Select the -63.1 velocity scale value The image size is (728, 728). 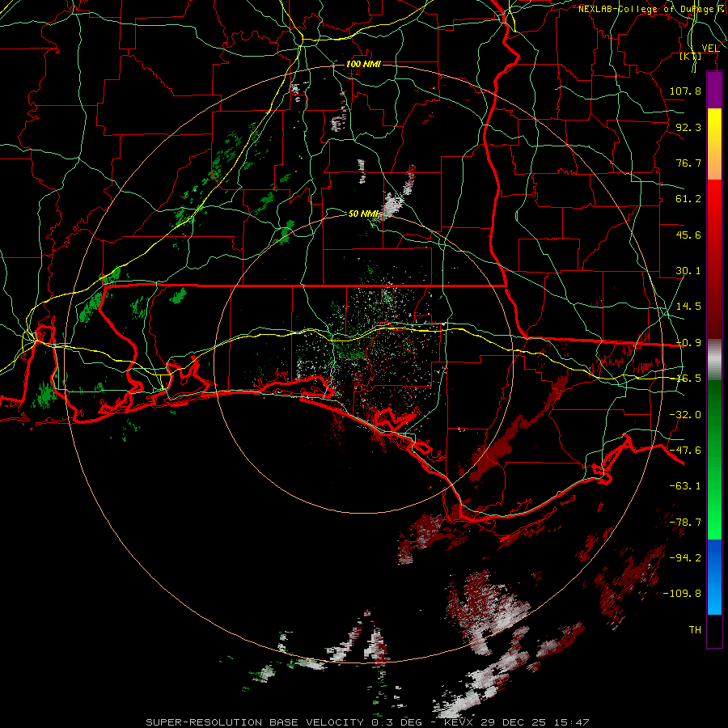685,485
